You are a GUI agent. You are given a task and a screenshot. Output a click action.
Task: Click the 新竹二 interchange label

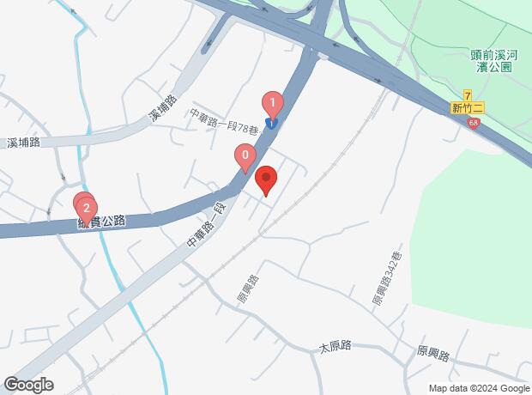click(468, 107)
